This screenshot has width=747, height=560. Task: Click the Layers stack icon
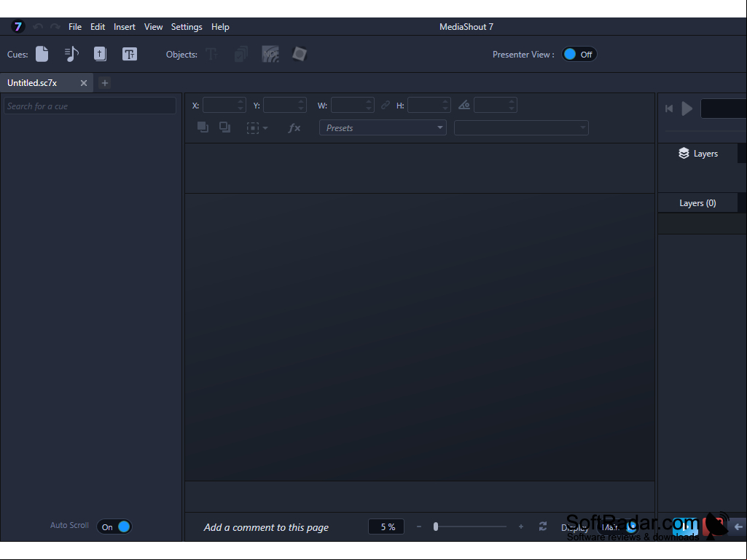pyautogui.click(x=684, y=154)
